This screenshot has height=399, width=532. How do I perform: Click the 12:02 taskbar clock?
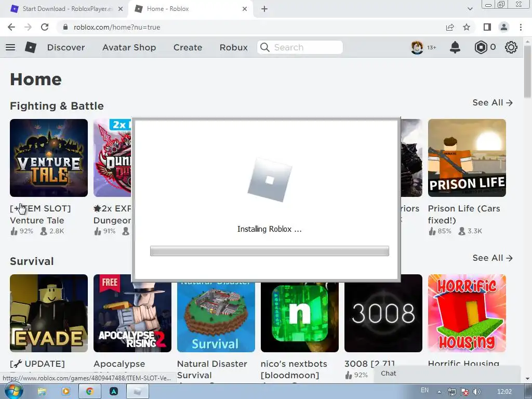[x=504, y=392]
